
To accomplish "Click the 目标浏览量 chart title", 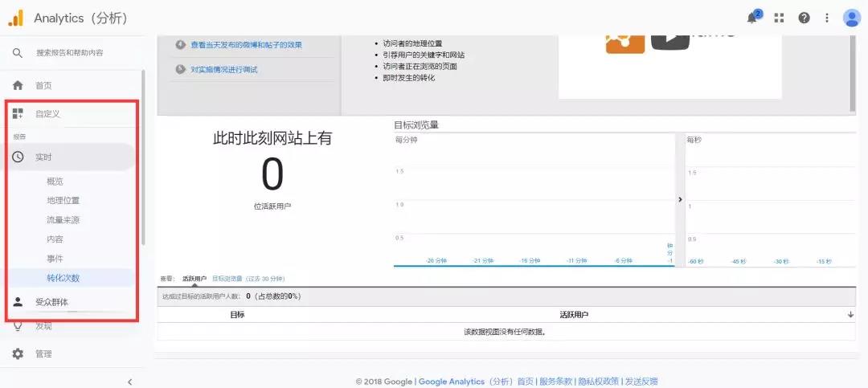I will click(x=416, y=125).
